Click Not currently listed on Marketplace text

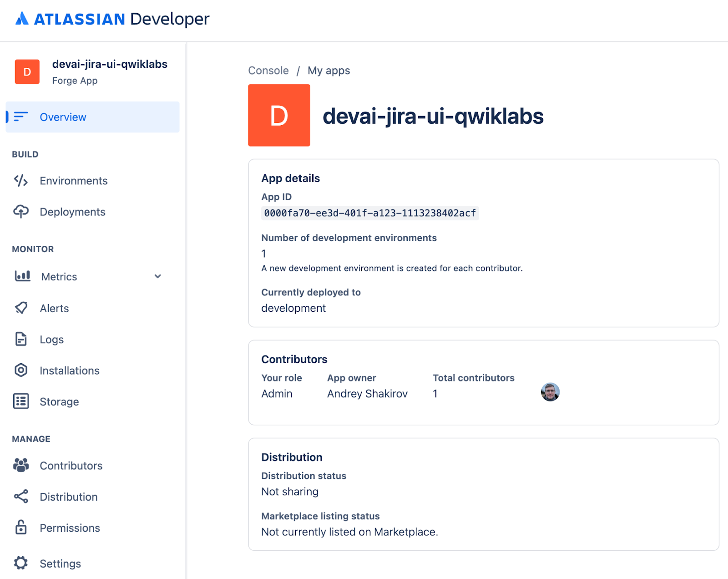(x=349, y=532)
